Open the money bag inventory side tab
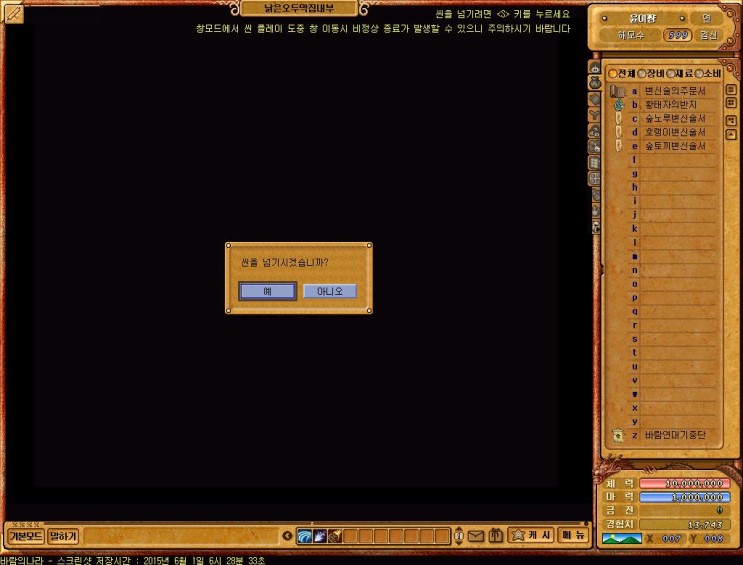The width and height of the screenshot is (743, 565). coord(595,84)
